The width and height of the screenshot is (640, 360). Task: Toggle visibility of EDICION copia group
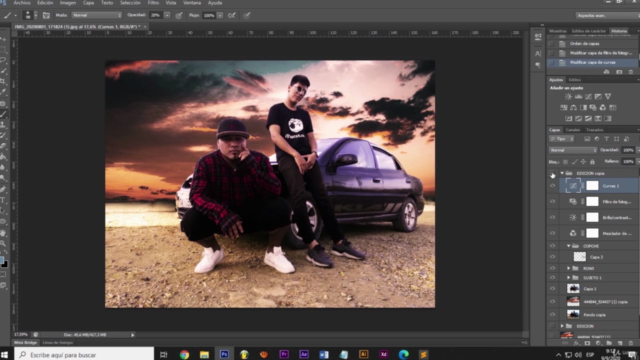(553, 173)
